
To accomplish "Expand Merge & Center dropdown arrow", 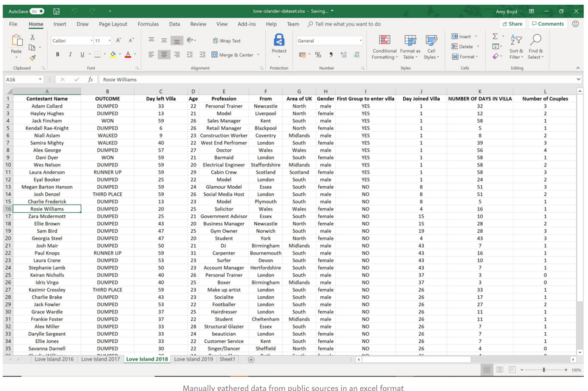I will coord(258,55).
